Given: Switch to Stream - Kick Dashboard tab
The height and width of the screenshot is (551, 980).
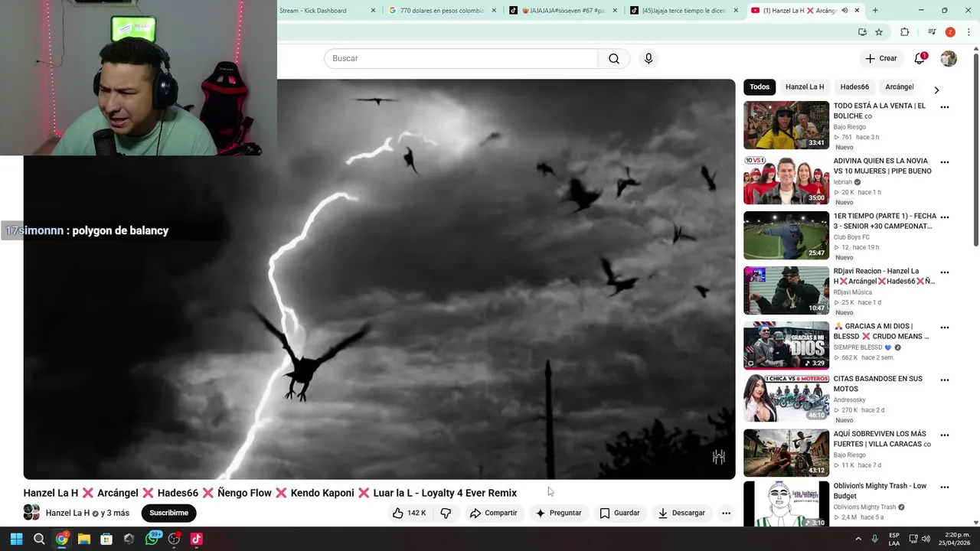Looking at the screenshot, I should 320,11.
